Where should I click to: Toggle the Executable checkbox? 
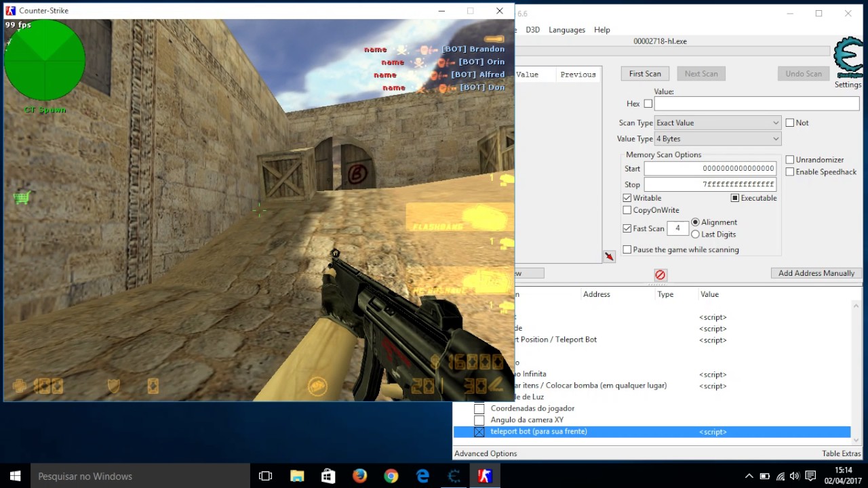coord(735,198)
